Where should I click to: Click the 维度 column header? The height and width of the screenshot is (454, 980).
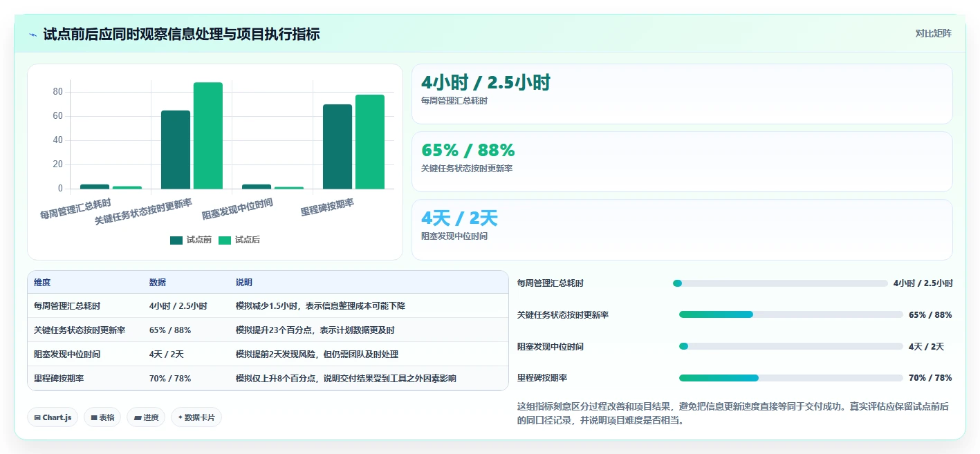tap(42, 283)
